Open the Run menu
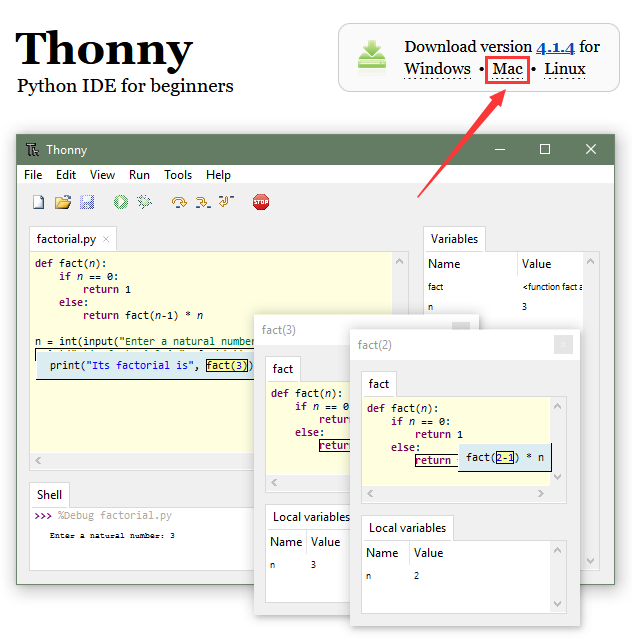The height and width of the screenshot is (639, 632). (x=139, y=175)
